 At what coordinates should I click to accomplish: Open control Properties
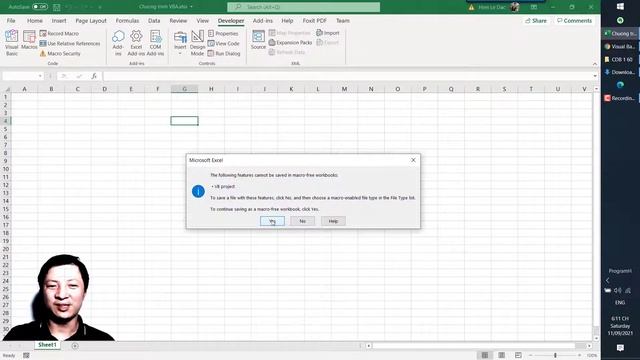(x=223, y=33)
